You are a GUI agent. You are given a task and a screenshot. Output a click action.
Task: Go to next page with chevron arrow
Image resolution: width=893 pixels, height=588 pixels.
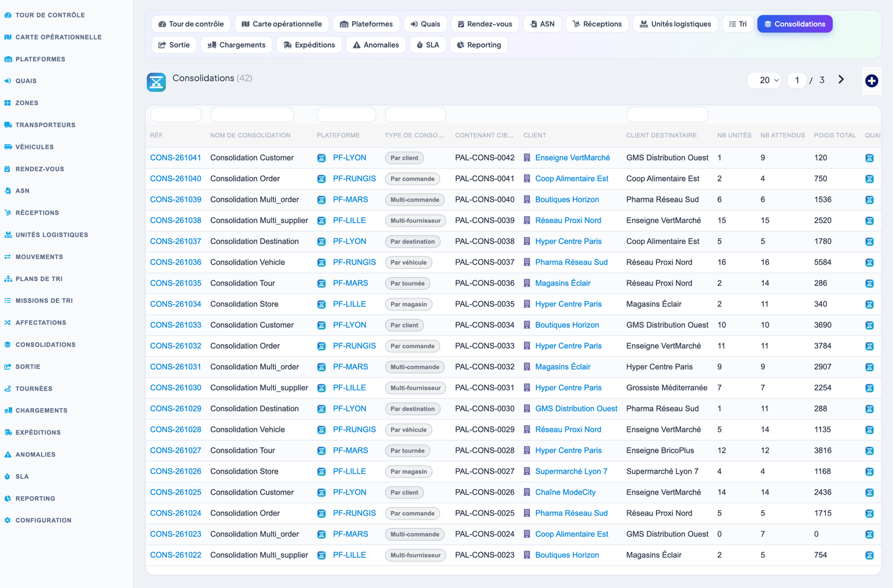click(841, 80)
